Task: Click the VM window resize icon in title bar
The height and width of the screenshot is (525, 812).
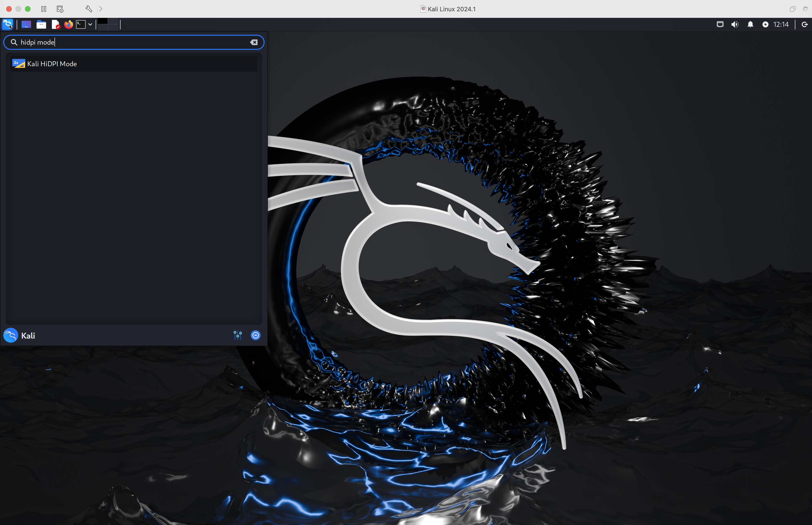Action: pos(792,9)
